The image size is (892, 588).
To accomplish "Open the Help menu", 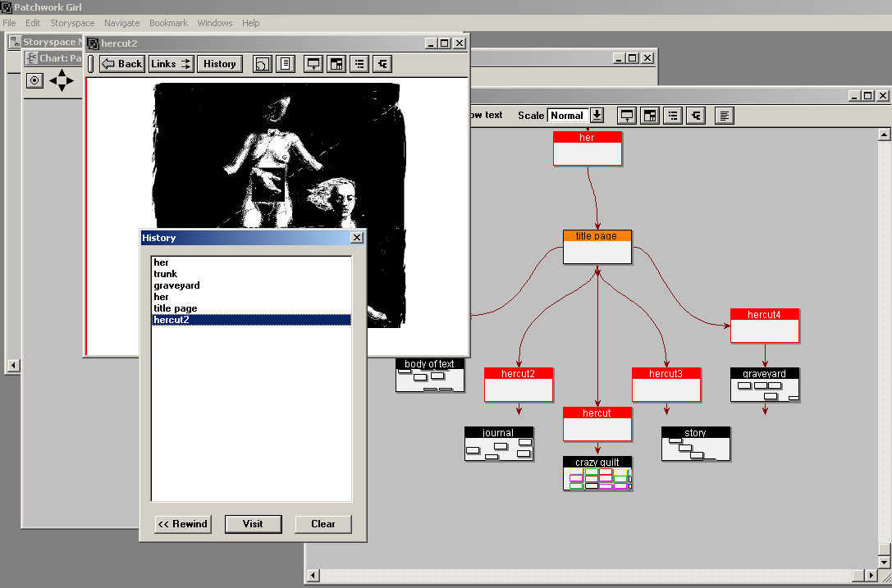I will click(251, 23).
